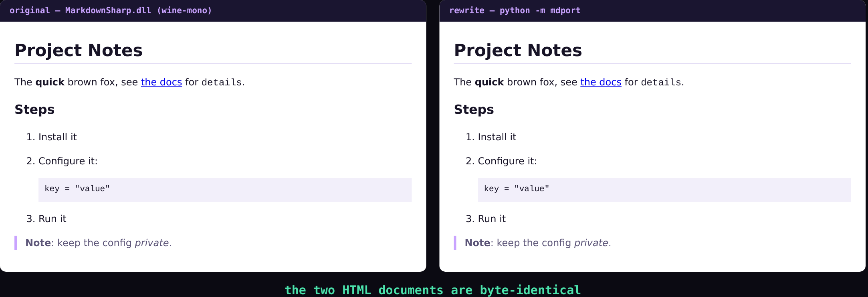This screenshot has width=868, height=297.
Task: Click the key = "value" code block in original pane
Action: click(225, 190)
